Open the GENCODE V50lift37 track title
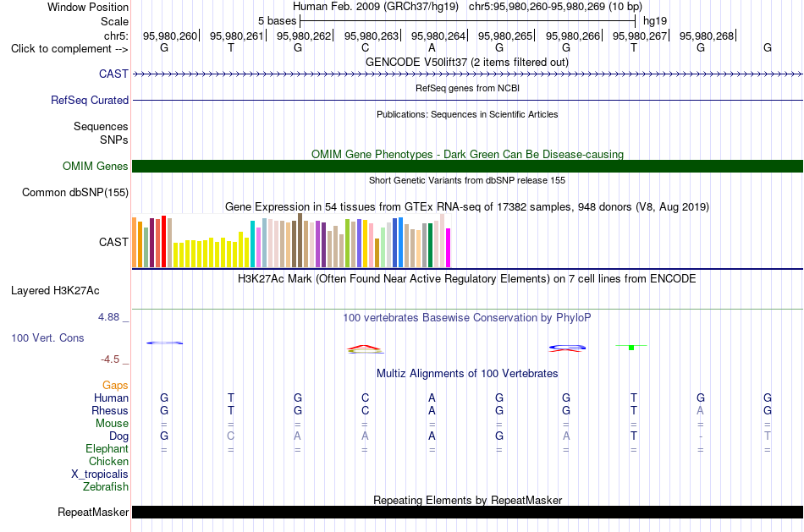Image resolution: width=804 pixels, height=532 pixels. pyautogui.click(x=467, y=62)
